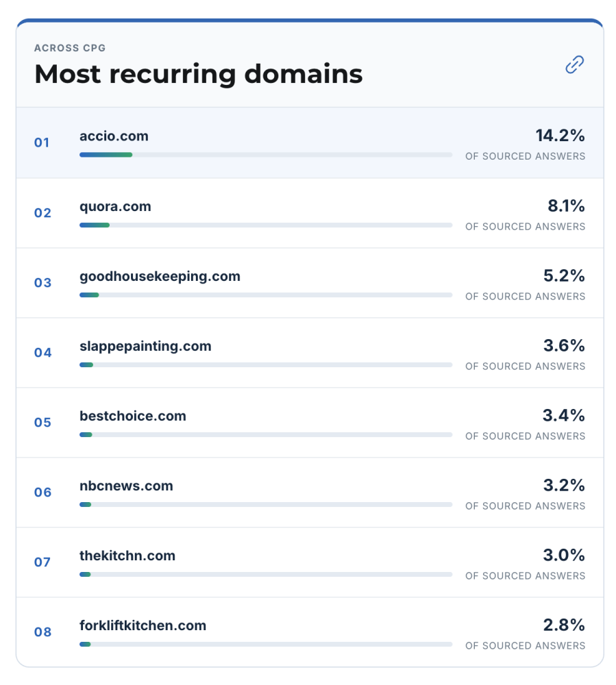
Task: Select the nbcnews.com domain name
Action: (x=126, y=486)
